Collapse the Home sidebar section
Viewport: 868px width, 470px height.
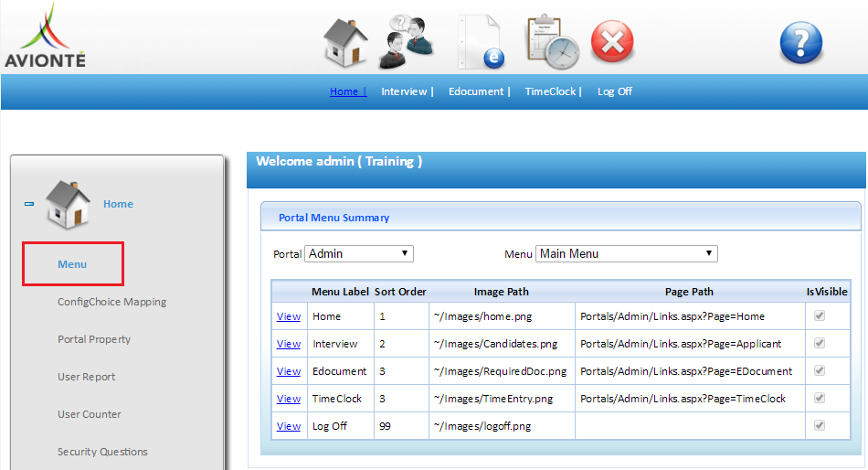click(x=29, y=204)
